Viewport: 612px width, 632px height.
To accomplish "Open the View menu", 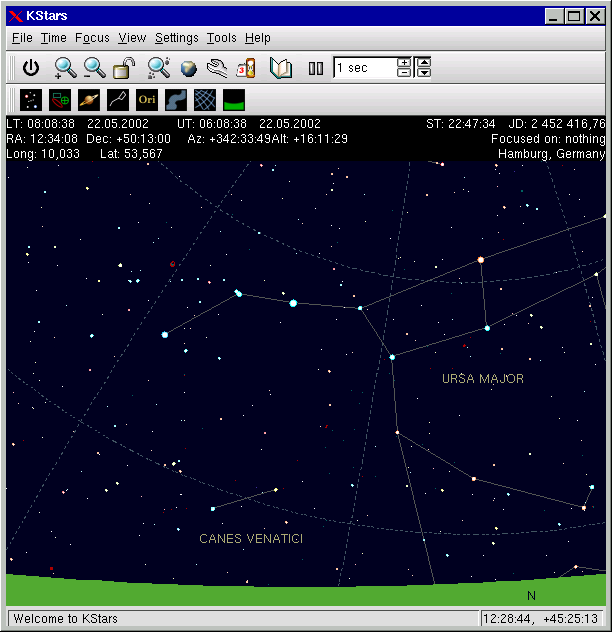I will (x=132, y=38).
